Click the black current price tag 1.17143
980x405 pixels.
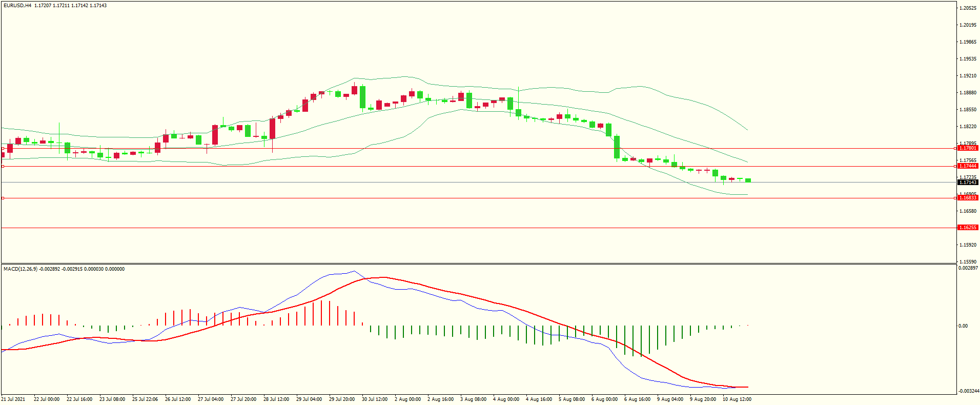968,183
